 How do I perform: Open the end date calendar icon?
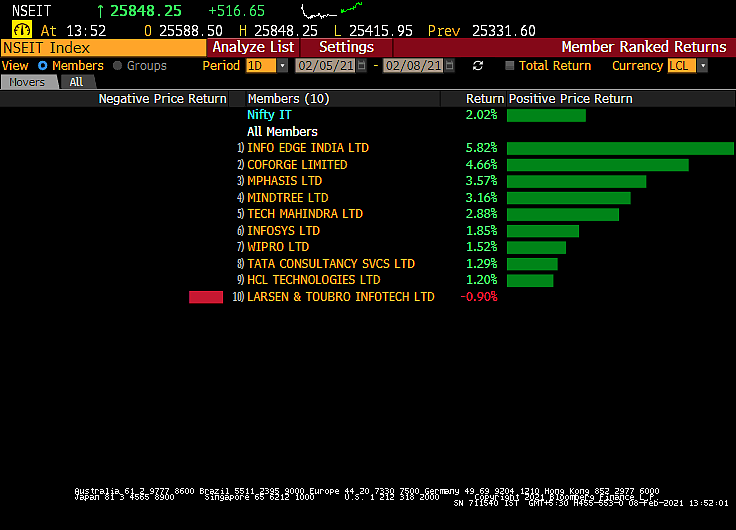[x=449, y=66]
